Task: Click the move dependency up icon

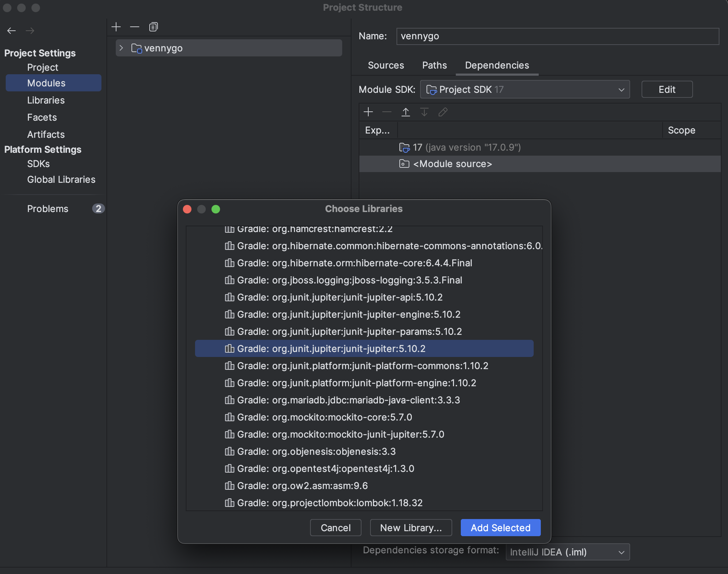Action: click(x=405, y=112)
